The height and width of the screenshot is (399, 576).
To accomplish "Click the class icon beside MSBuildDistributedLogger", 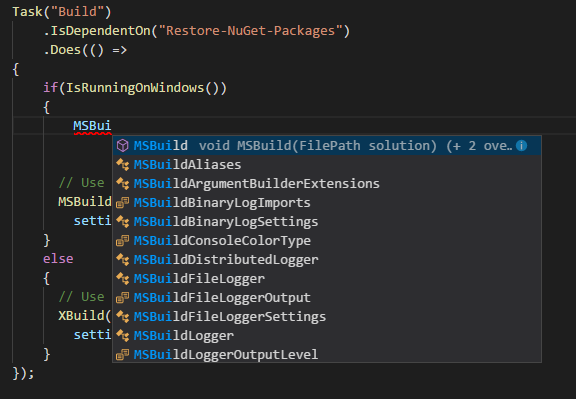I will [x=123, y=260].
